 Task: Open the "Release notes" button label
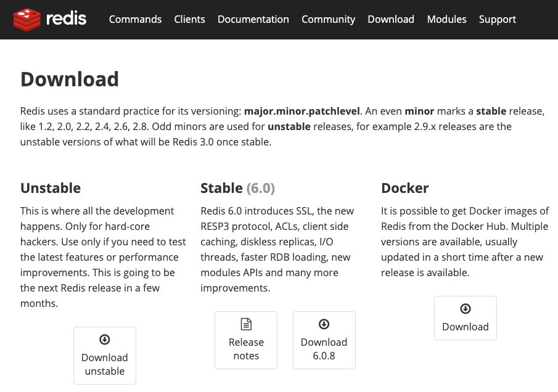tap(246, 349)
